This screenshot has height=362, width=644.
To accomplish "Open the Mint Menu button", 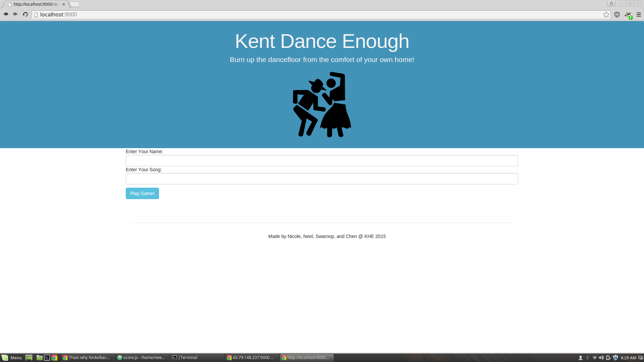I will coord(12,358).
